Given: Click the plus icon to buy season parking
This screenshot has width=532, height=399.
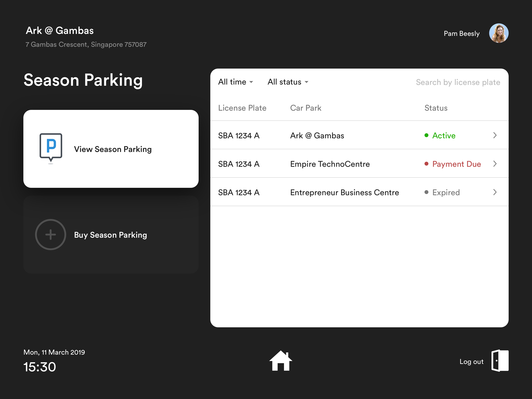Looking at the screenshot, I should (50, 235).
